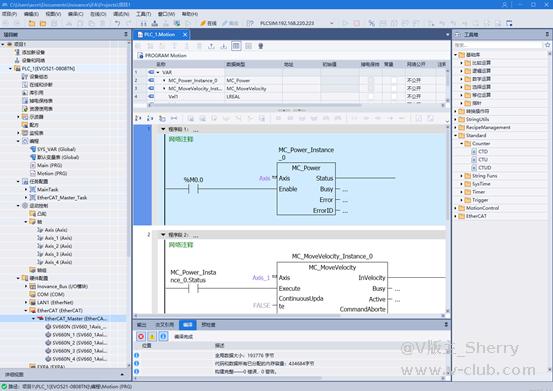Select the EtherCAT folder in toolbox
This screenshot has width=553, height=391.
coord(476,216)
